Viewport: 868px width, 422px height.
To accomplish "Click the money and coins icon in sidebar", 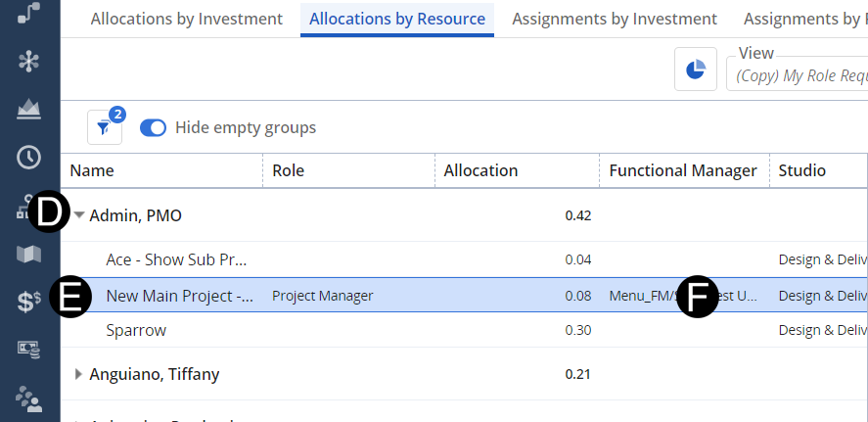I will point(29,350).
